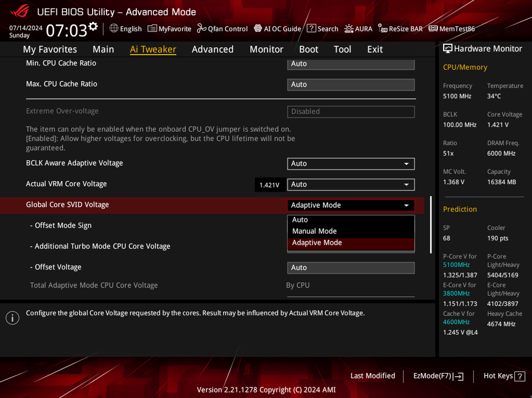
Task: Select Additional Turbo Mode CPU Core Voltage
Action: [100, 246]
